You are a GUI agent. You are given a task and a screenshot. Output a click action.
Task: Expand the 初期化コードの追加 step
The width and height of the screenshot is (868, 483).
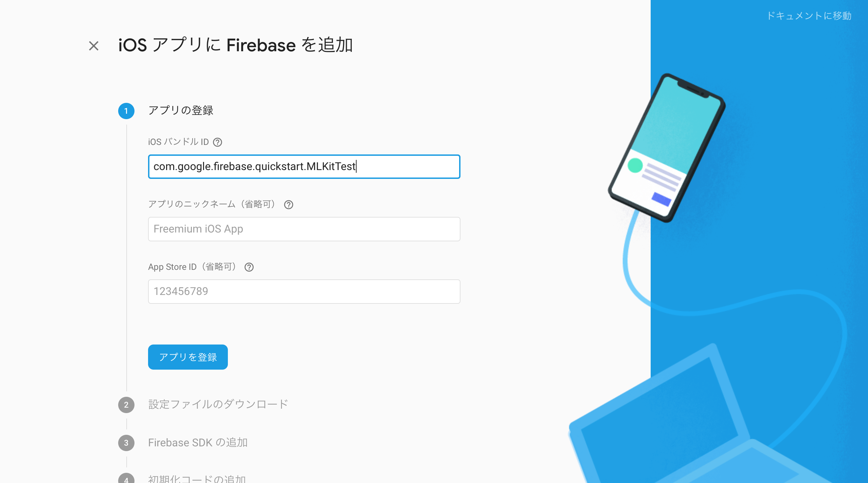[197, 479]
